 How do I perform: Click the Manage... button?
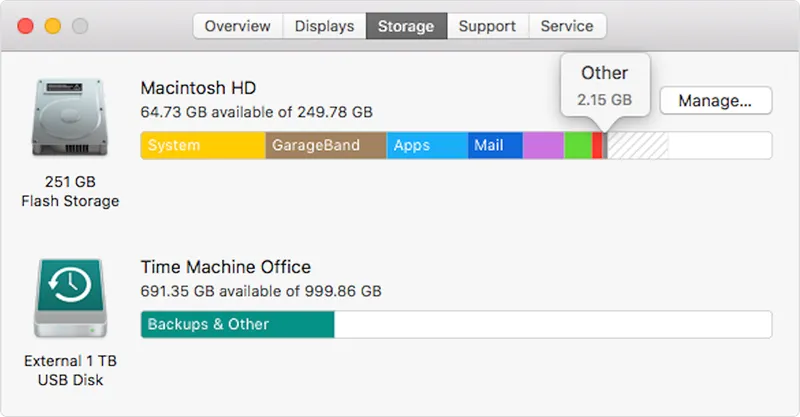pos(715,101)
